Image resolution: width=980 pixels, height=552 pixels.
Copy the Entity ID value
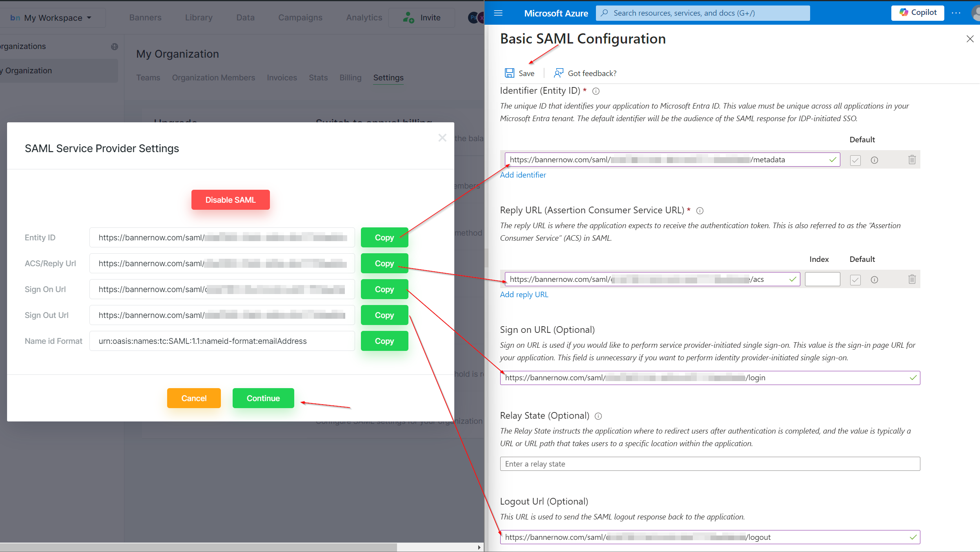pos(384,238)
